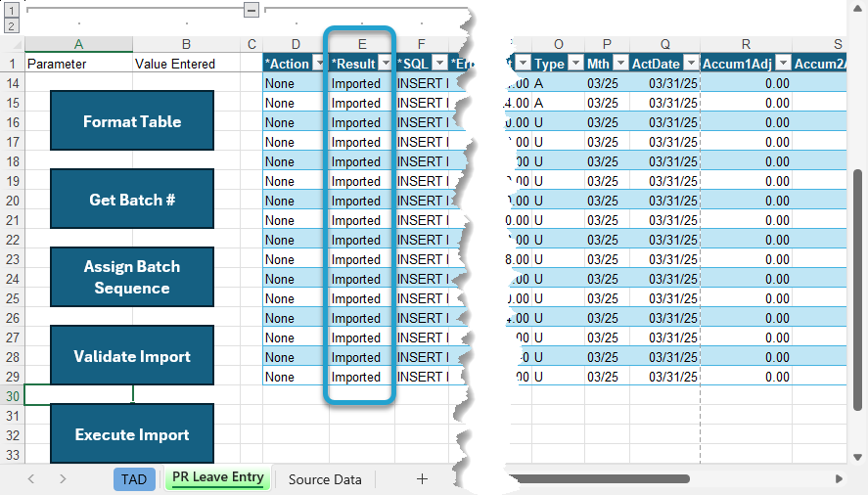Screen dimensions: 868x495
Task: Open the *Action column filter dropdown
Action: coord(319,64)
